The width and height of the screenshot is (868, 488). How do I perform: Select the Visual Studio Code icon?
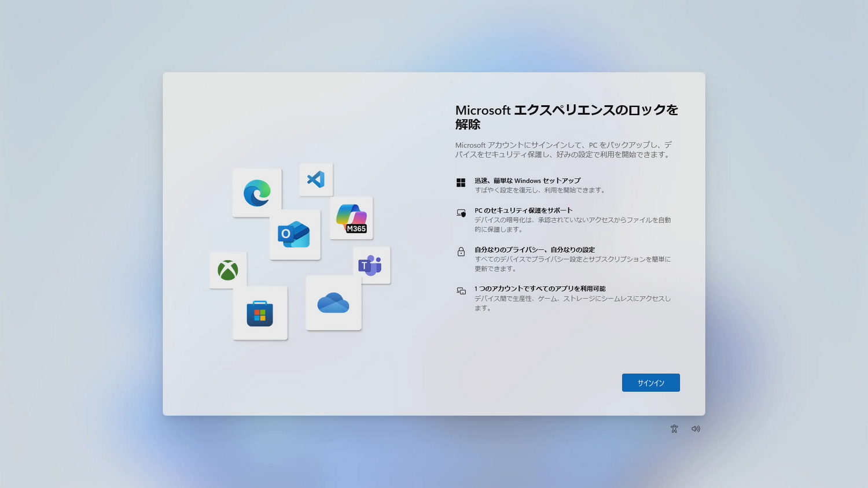[316, 179]
